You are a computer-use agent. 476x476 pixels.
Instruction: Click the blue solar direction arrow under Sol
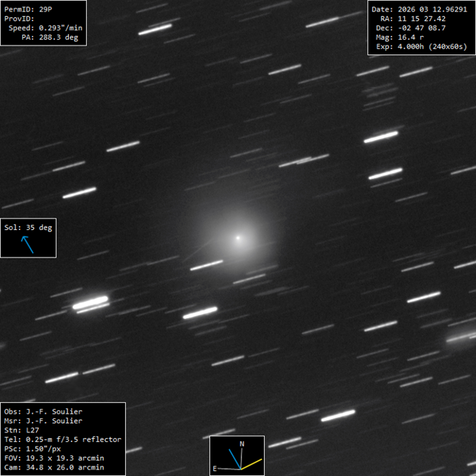(28, 245)
